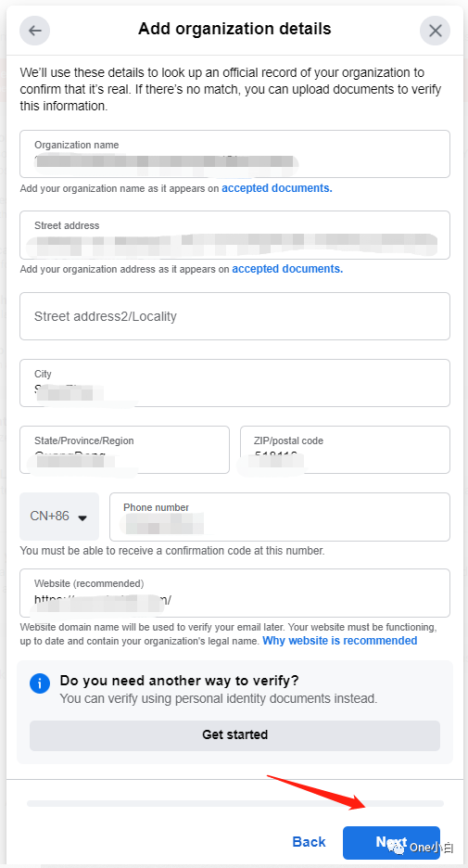The image size is (468, 868).
Task: Open accepted documents link under street address
Action: tap(287, 269)
